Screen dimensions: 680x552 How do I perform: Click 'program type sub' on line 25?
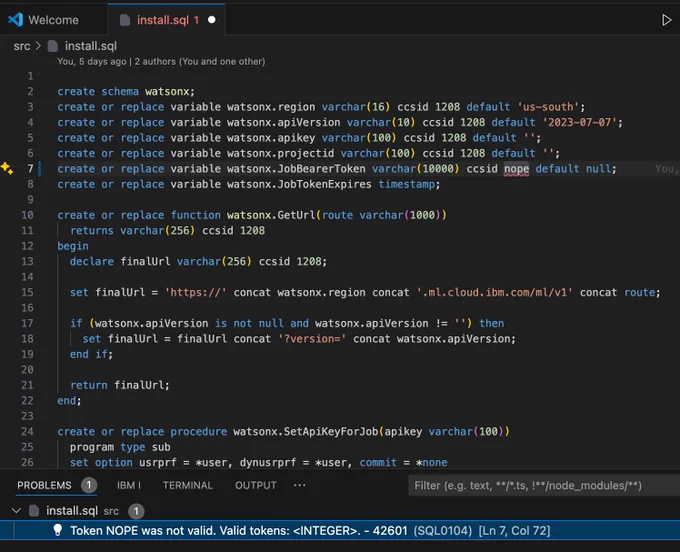coord(120,447)
